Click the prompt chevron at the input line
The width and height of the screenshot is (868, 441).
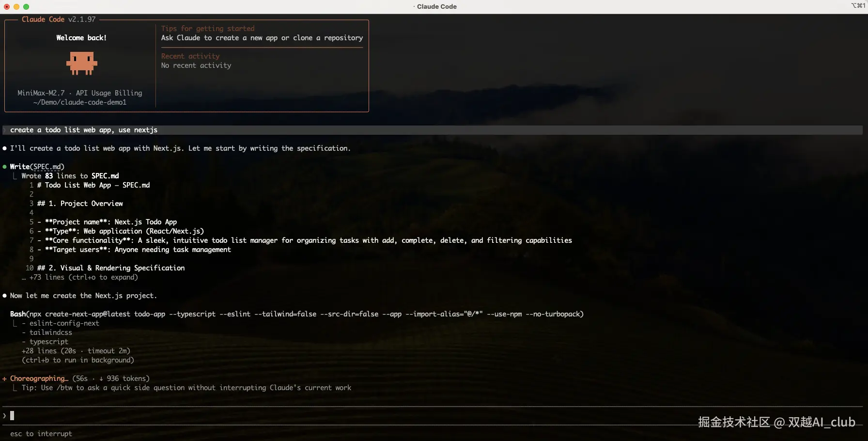coord(4,415)
